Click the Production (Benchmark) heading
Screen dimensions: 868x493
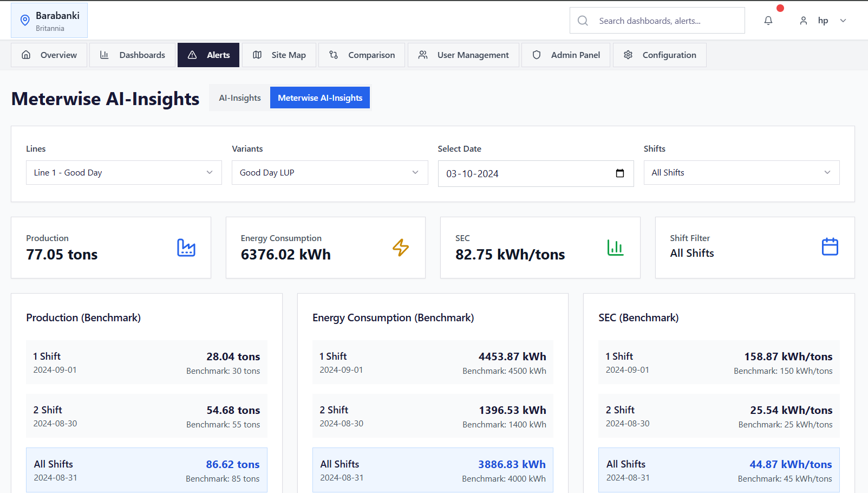click(x=83, y=317)
